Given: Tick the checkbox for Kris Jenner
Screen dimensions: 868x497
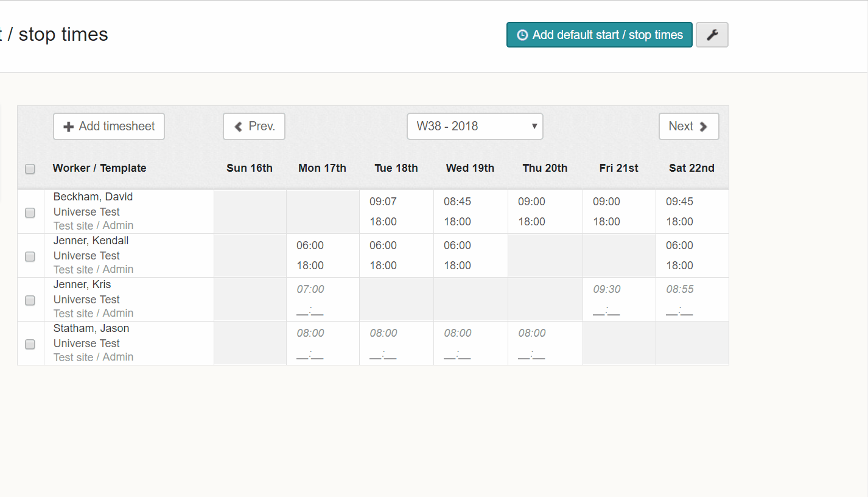Looking at the screenshot, I should coord(30,300).
